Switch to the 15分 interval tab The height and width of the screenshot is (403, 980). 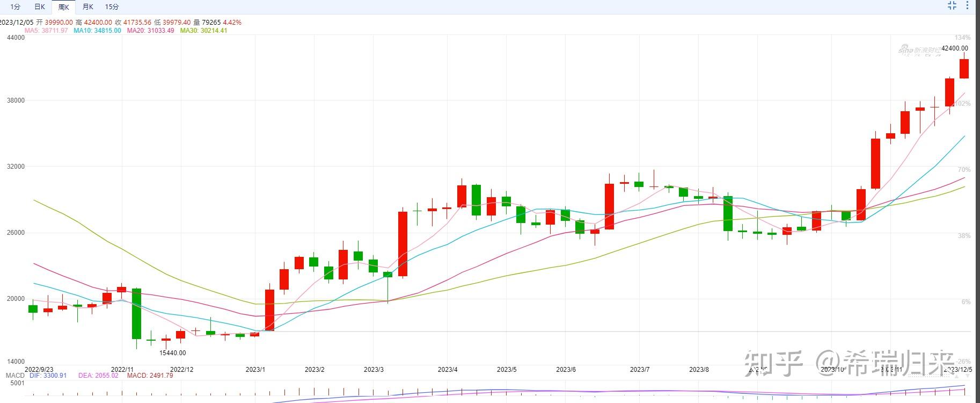pyautogui.click(x=112, y=7)
